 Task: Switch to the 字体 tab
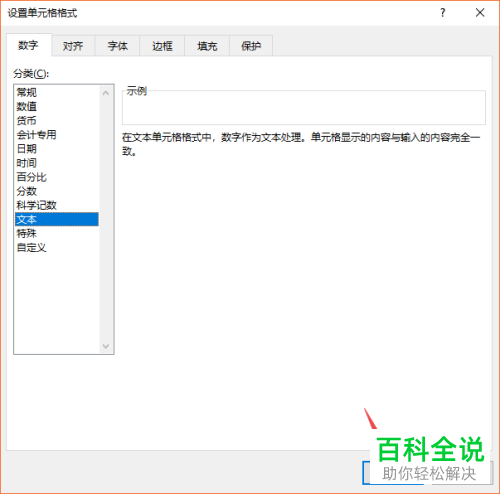click(118, 46)
